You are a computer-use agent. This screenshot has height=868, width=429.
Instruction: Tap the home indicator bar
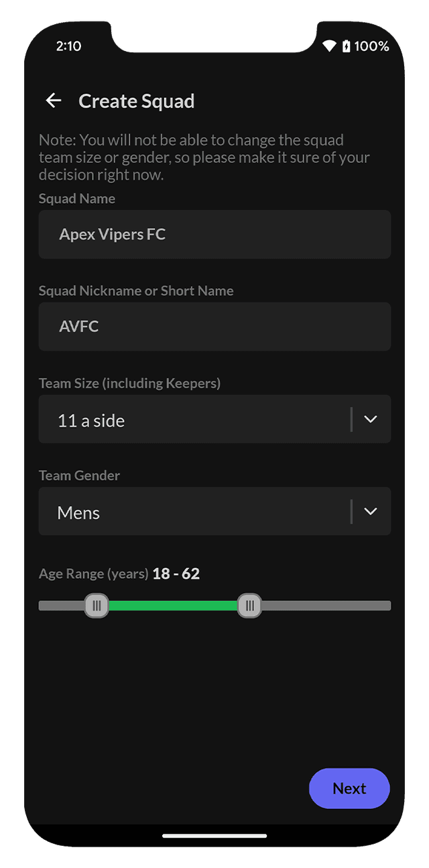(x=214, y=836)
